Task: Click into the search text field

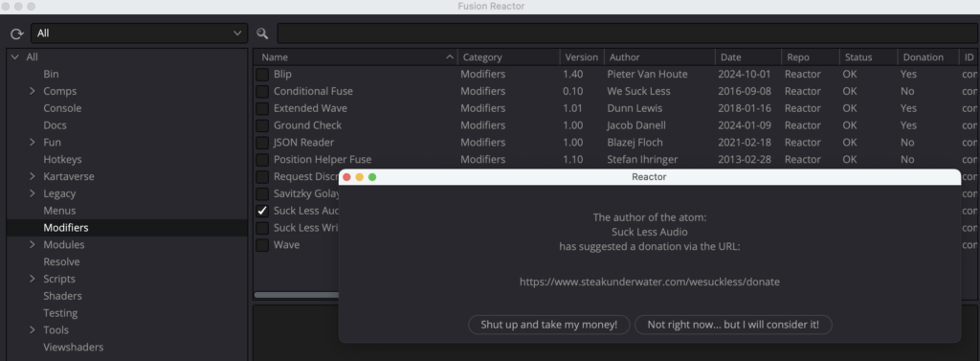Action: tap(627, 34)
